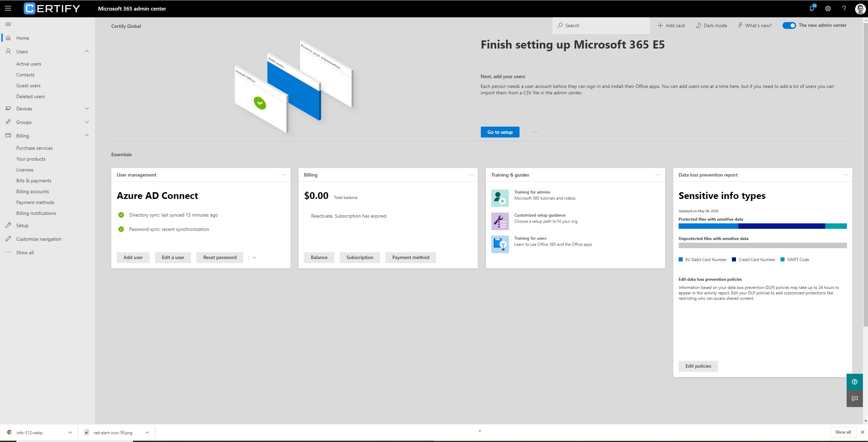Click the Edit policies button
This screenshot has height=442, width=868.
698,366
